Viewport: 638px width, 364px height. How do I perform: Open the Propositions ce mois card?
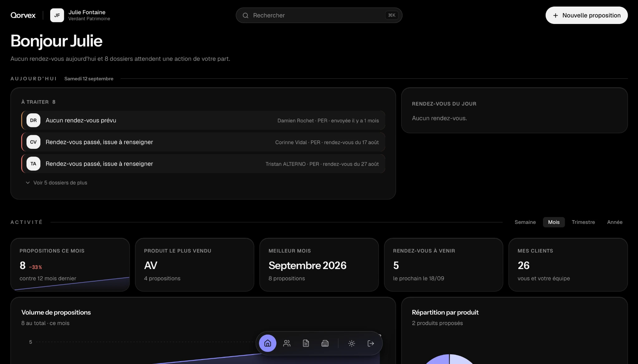pyautogui.click(x=70, y=265)
